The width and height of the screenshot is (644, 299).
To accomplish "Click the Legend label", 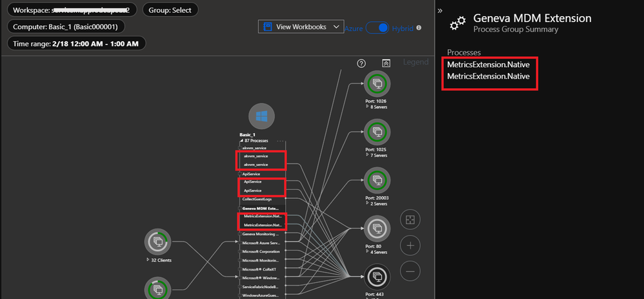I will pyautogui.click(x=416, y=62).
